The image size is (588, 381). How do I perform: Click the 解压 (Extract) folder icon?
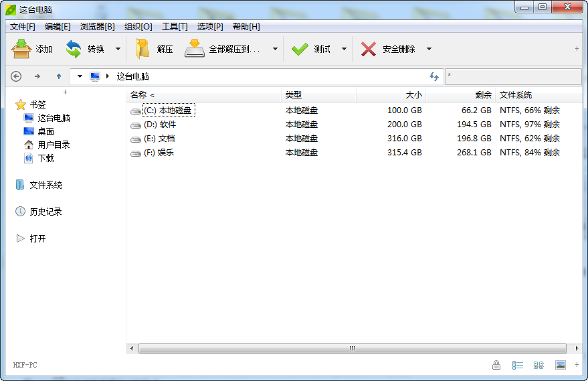point(142,49)
